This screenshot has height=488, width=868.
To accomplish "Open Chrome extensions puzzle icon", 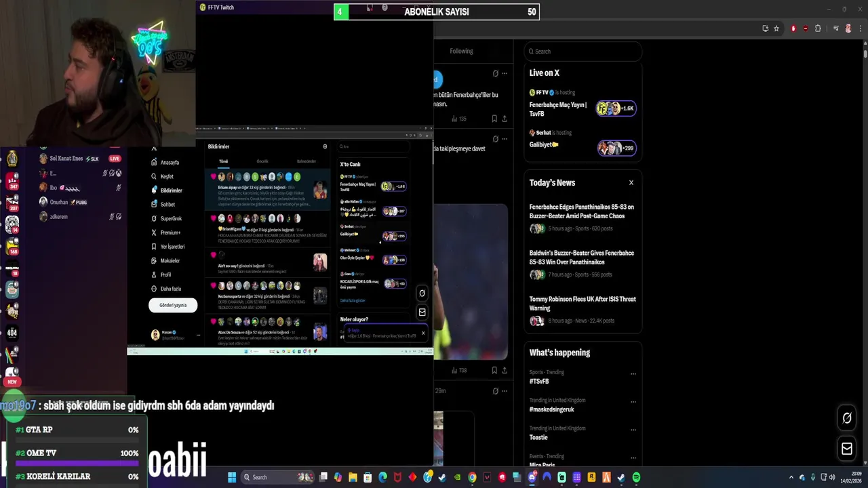I will pyautogui.click(x=818, y=28).
